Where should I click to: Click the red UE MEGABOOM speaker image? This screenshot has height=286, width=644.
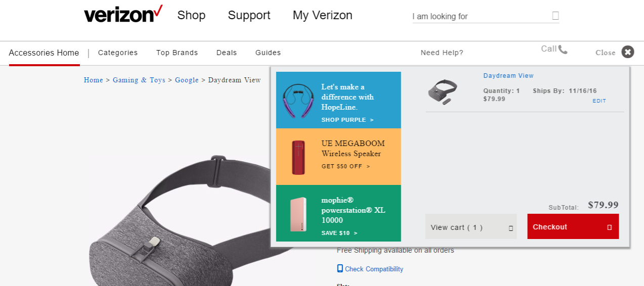tap(298, 157)
